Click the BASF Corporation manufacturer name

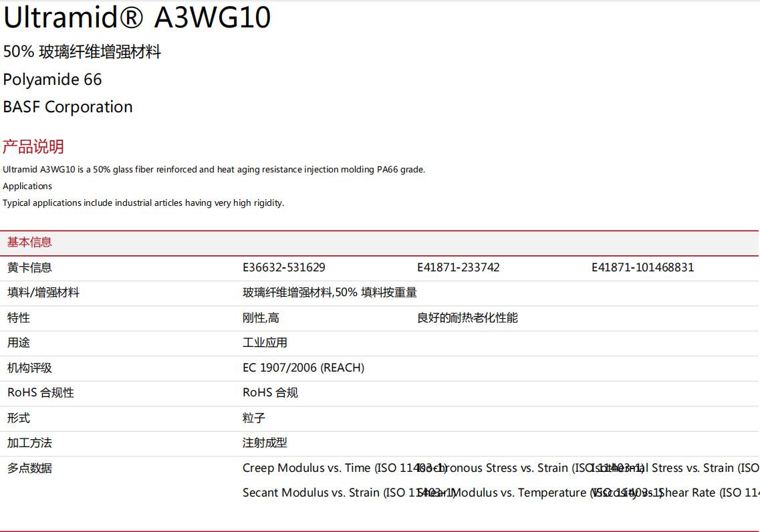coord(68,107)
